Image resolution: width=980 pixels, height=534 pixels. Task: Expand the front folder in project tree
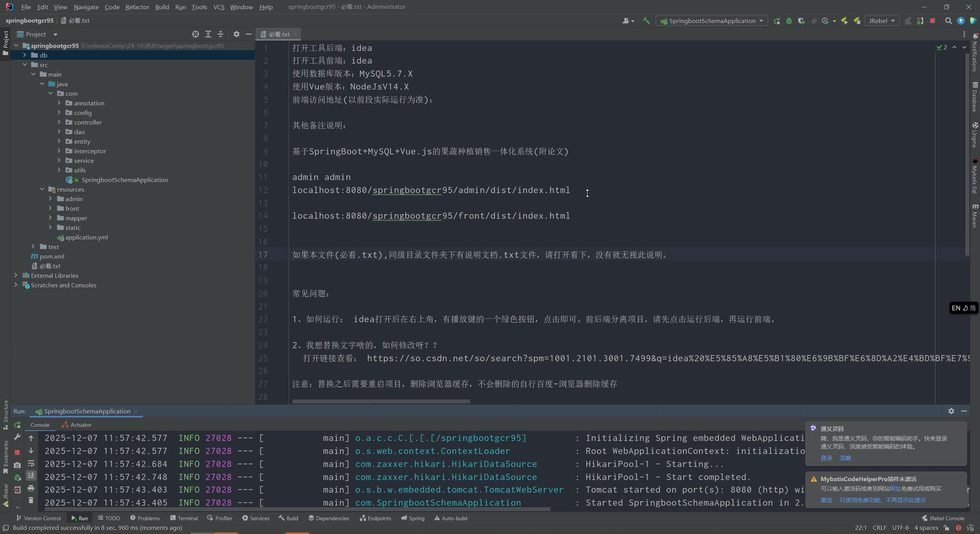pos(50,208)
